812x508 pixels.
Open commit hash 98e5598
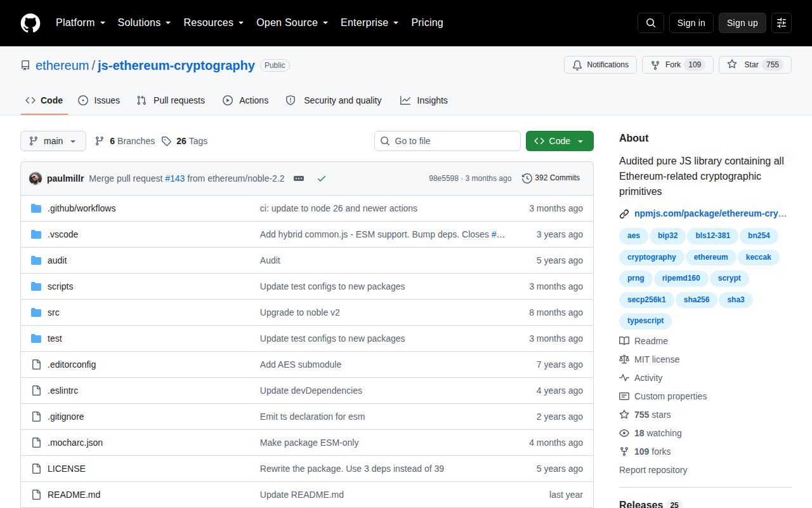point(443,178)
